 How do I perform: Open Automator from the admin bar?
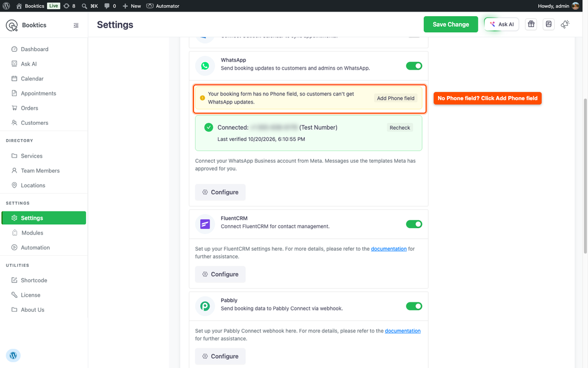[x=163, y=6]
